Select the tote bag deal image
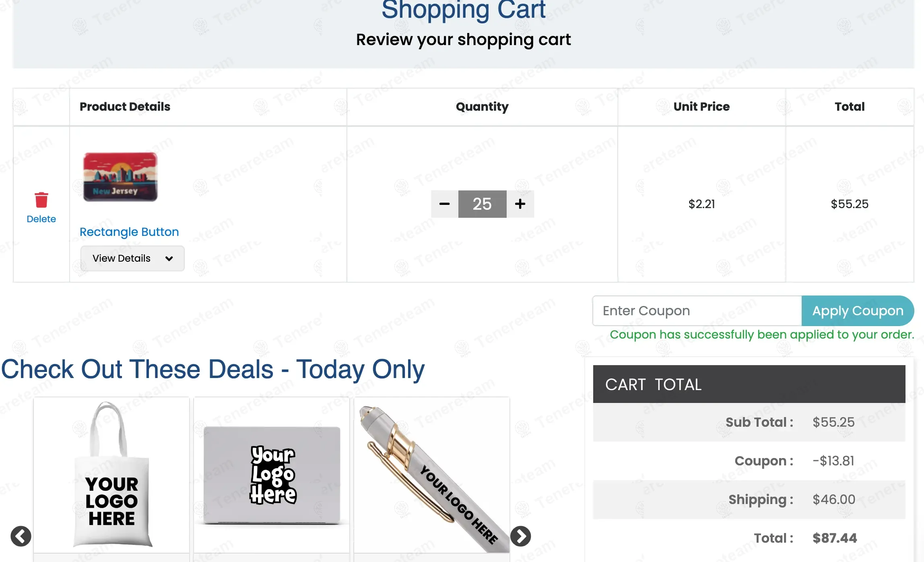This screenshot has width=924, height=562. point(111,475)
